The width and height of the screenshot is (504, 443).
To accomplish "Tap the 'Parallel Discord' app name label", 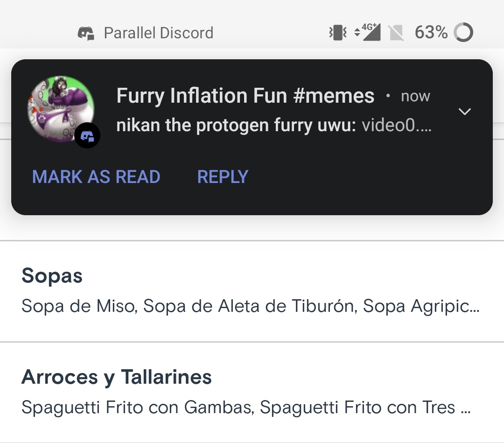I will (x=158, y=33).
